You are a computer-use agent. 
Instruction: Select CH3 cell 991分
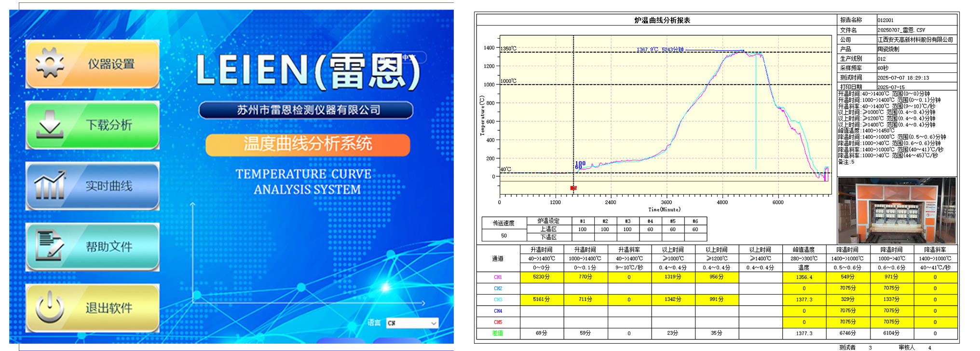(x=716, y=299)
